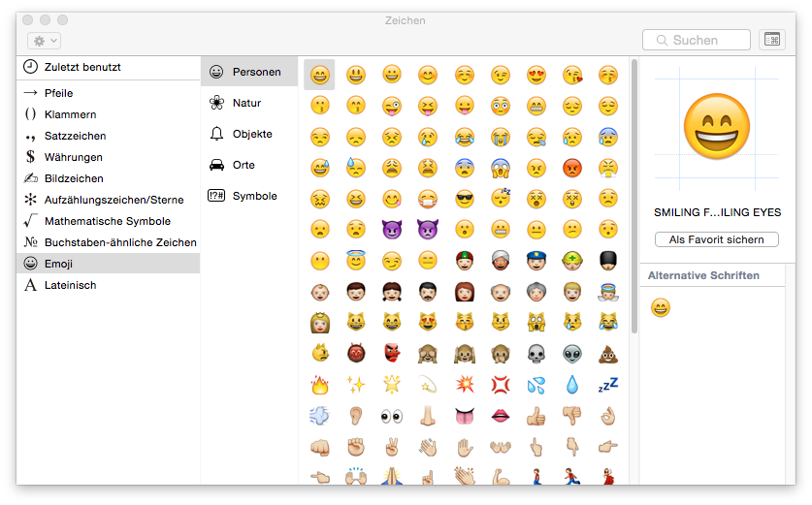Select Zuletzt benutzt category
This screenshot has height=505, width=812.
(x=109, y=67)
